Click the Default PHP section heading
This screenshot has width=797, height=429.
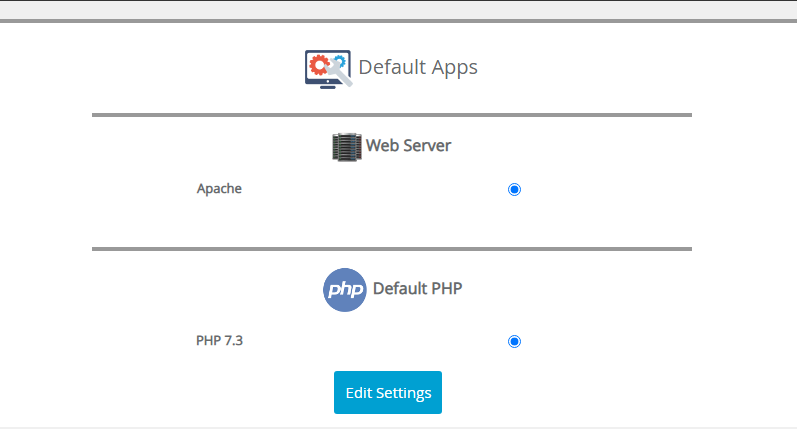pos(417,288)
